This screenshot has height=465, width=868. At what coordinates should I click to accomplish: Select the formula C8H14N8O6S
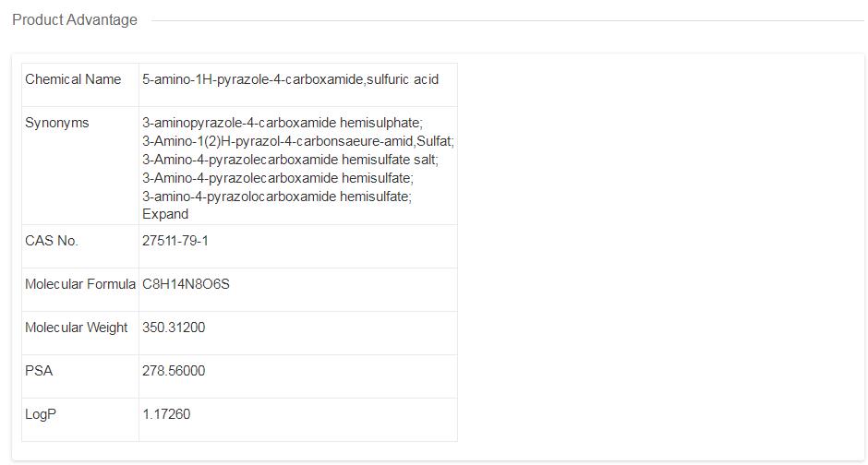pos(186,284)
